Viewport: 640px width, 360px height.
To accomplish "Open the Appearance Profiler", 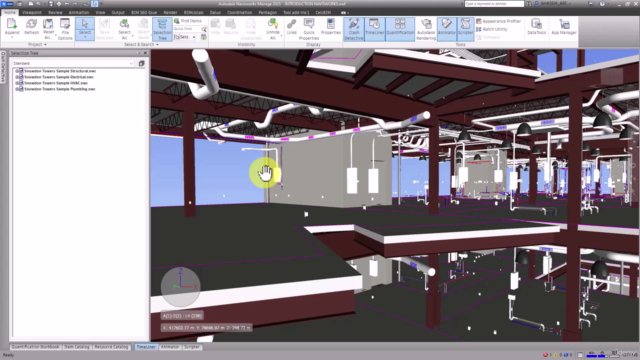I will coord(498,21).
